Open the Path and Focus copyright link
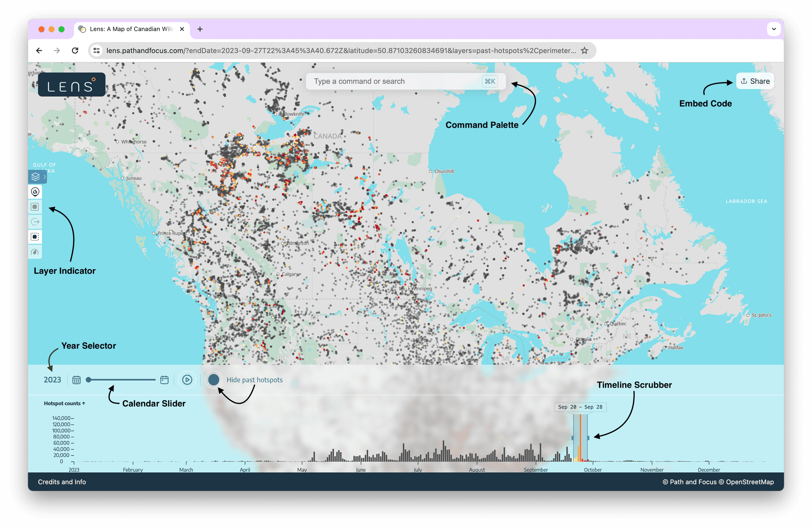 (689, 482)
